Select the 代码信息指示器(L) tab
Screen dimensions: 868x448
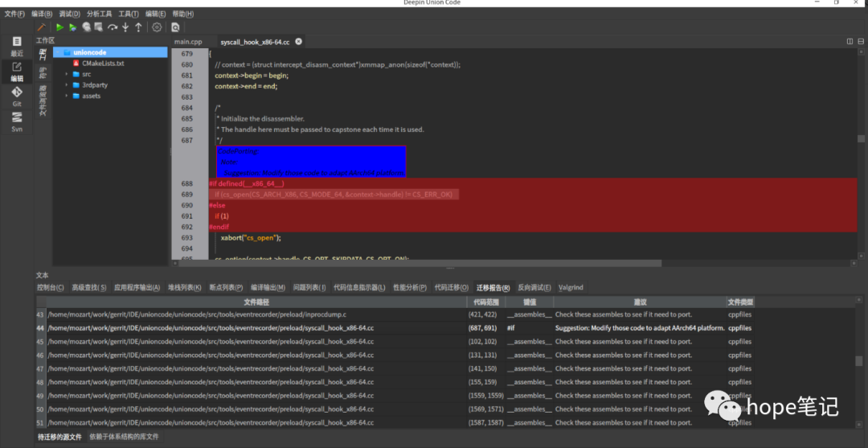coord(359,287)
